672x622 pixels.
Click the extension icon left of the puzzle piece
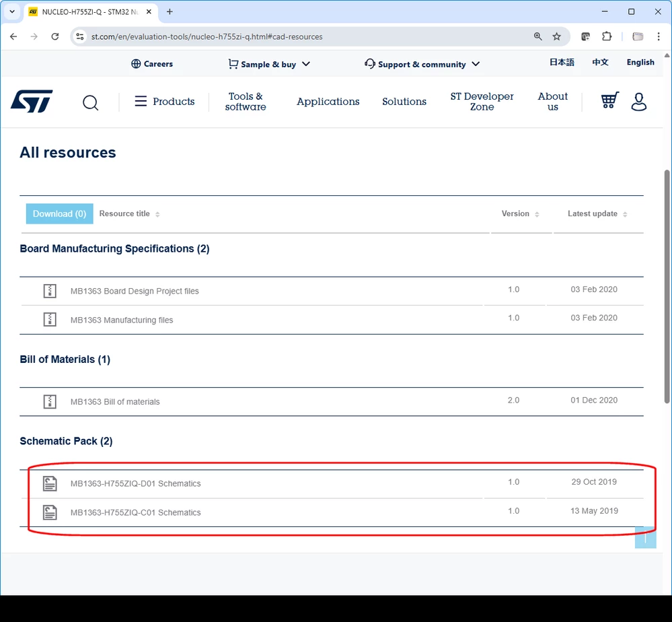click(586, 36)
